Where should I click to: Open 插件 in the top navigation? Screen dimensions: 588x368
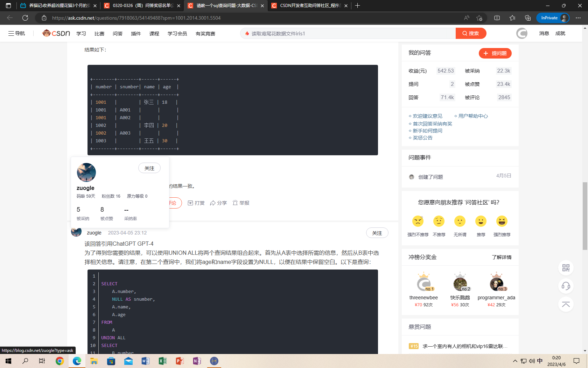pyautogui.click(x=136, y=34)
